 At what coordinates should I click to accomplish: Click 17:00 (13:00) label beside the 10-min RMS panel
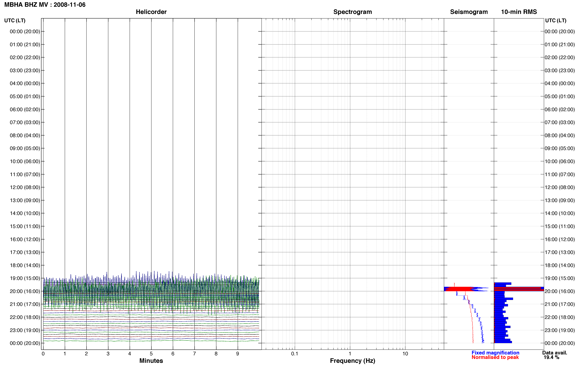point(560,252)
